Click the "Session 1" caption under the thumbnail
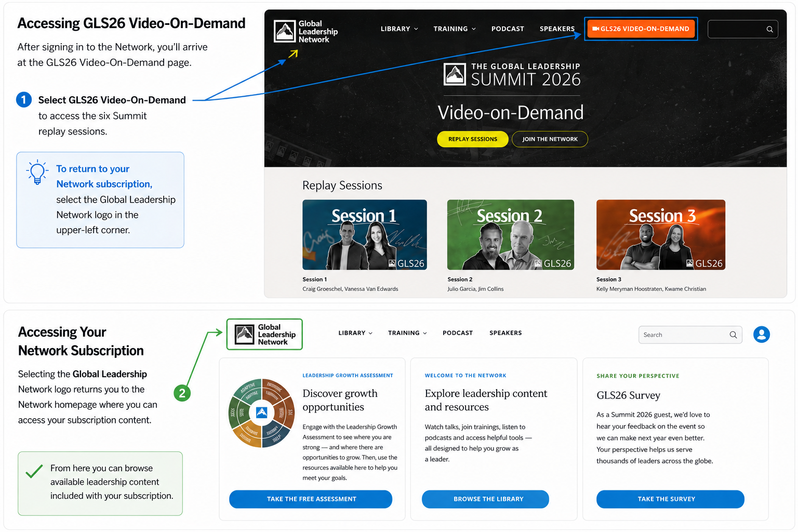This screenshot has height=532, width=798. click(x=315, y=280)
